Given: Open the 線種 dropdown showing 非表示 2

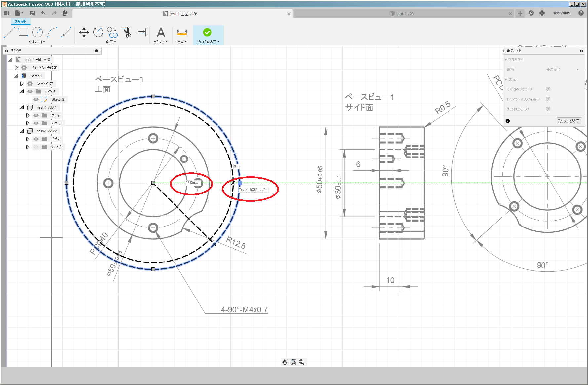Looking at the screenshot, I should (562, 70).
